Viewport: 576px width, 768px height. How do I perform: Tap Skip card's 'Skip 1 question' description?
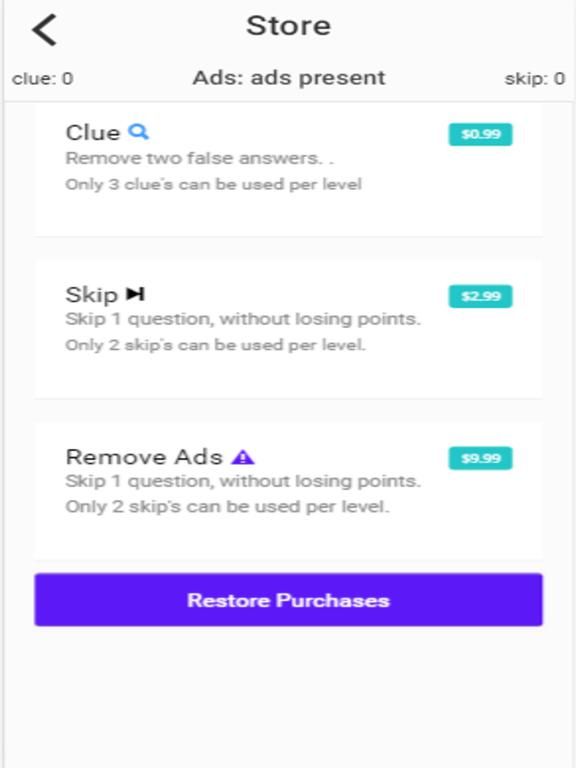tap(243, 319)
